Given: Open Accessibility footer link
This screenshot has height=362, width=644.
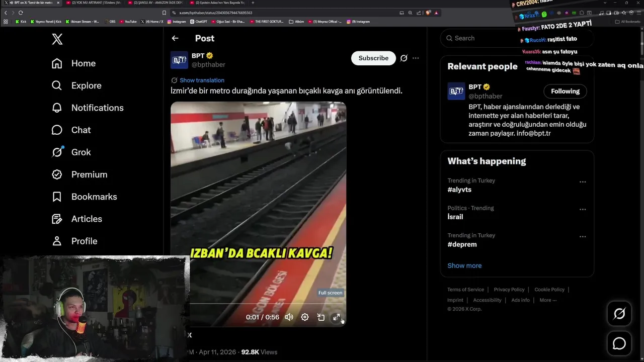Looking at the screenshot, I should point(487,300).
